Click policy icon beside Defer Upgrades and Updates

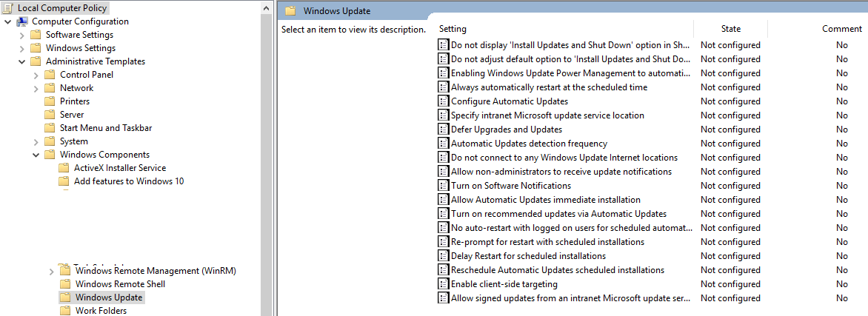444,129
